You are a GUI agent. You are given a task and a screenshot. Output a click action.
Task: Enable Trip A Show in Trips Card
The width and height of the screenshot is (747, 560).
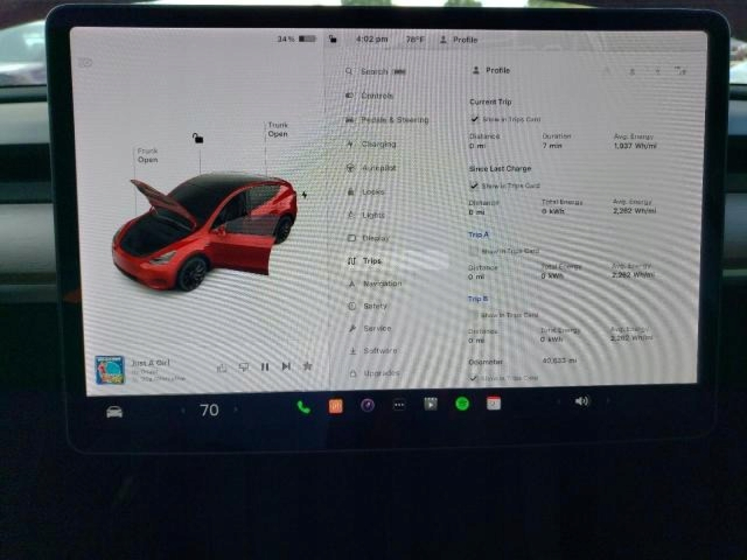click(x=473, y=251)
